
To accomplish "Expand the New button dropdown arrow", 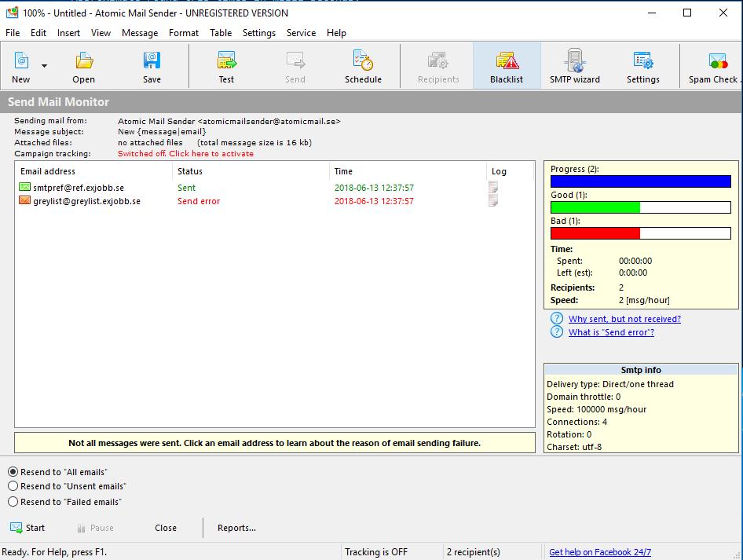I will [x=44, y=66].
